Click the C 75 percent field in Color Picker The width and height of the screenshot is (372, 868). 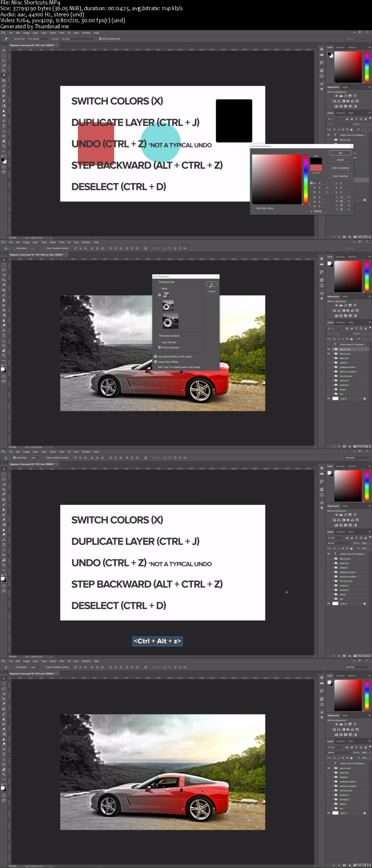click(x=343, y=197)
